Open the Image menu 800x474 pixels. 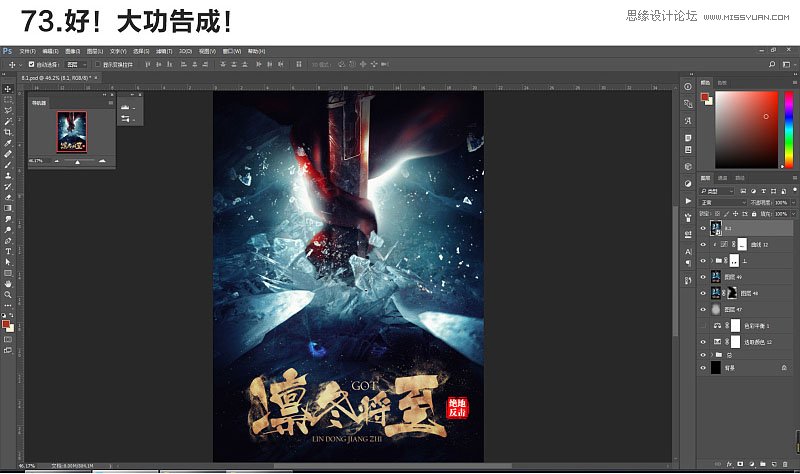click(x=72, y=51)
